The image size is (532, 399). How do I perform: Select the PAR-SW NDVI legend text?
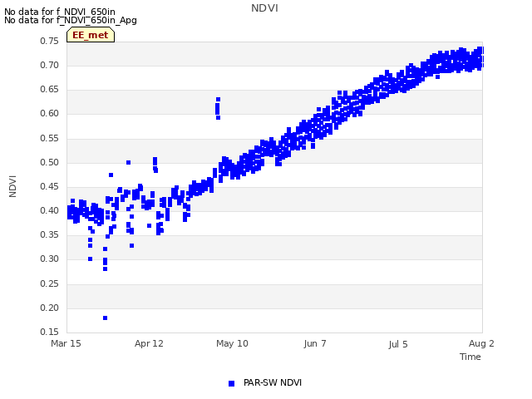(273, 382)
